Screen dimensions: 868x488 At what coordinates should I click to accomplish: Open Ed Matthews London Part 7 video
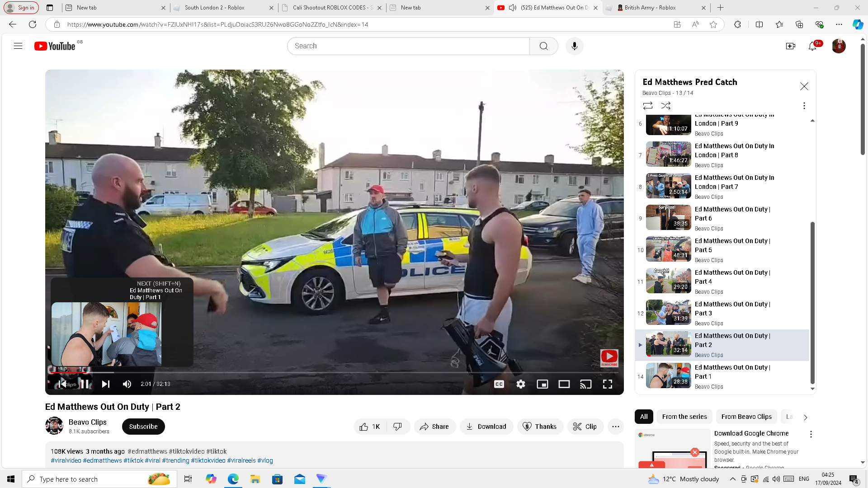pos(722,187)
